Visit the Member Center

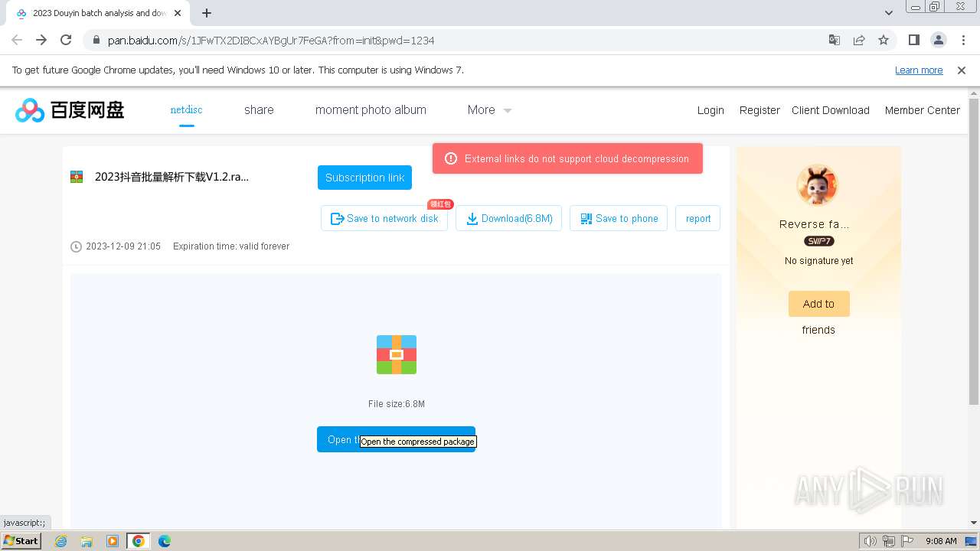click(923, 110)
